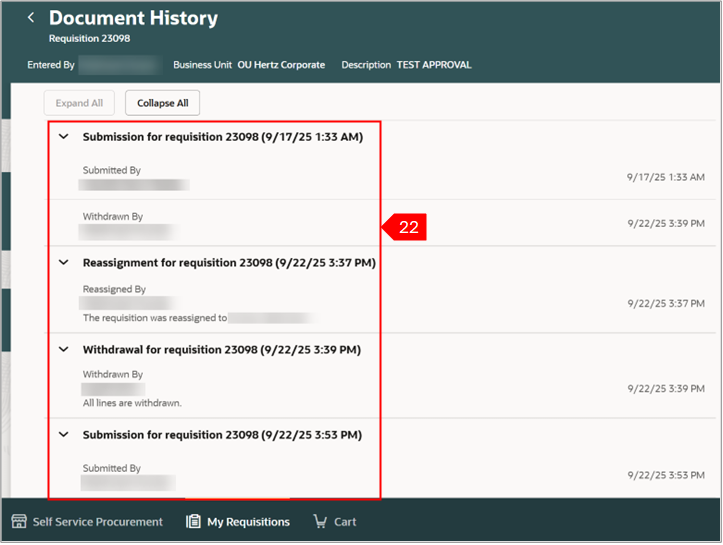Open the My Requisitions tab
The image size is (723, 545).
coord(248,521)
